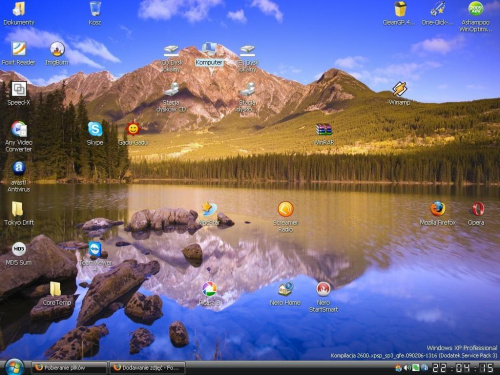Open the Mozilla Firefox shortcut

[x=437, y=209]
